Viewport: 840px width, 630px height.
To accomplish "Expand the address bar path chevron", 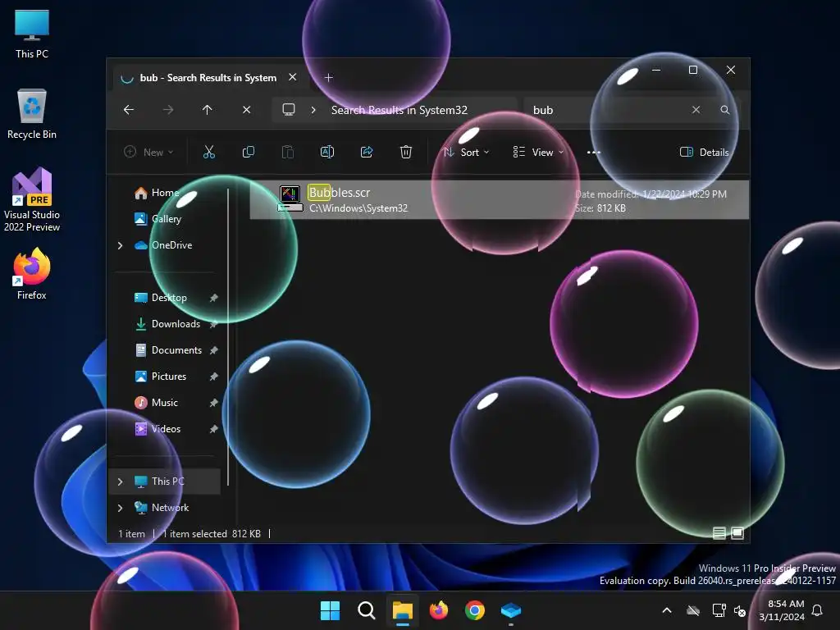I will (313, 110).
